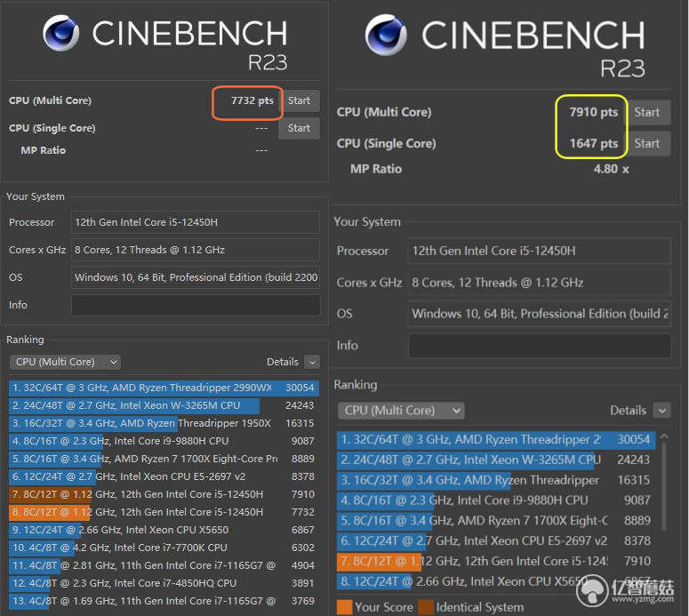Image resolution: width=689 pixels, height=616 pixels.
Task: Click orange Your Score legend swatch
Action: [345, 607]
